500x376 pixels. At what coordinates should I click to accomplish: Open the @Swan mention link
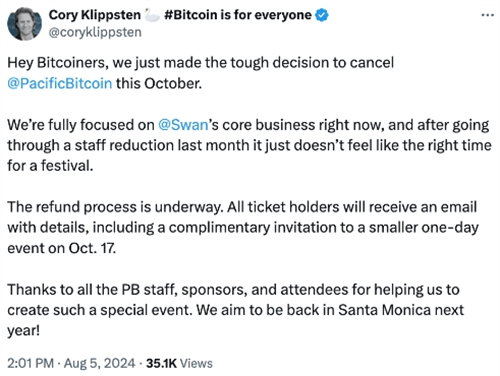pos(183,125)
